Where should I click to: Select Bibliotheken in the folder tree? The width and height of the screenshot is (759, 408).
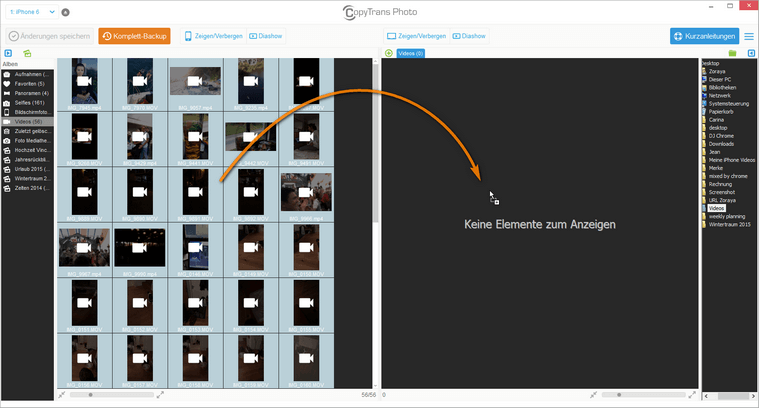tap(722, 88)
